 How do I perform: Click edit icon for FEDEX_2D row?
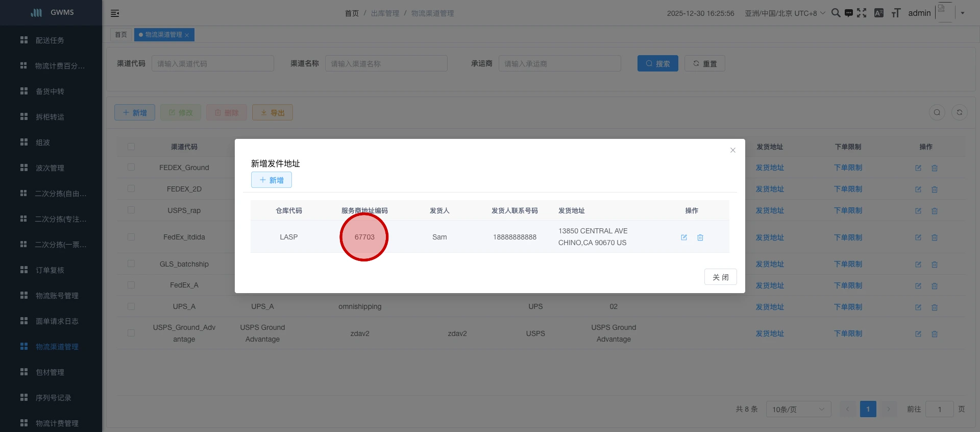coord(918,189)
